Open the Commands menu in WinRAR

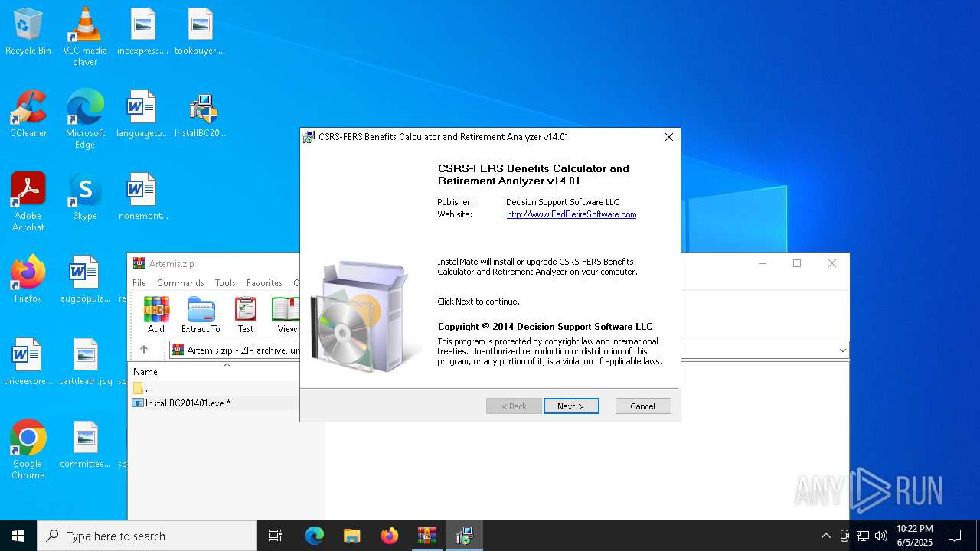[181, 282]
